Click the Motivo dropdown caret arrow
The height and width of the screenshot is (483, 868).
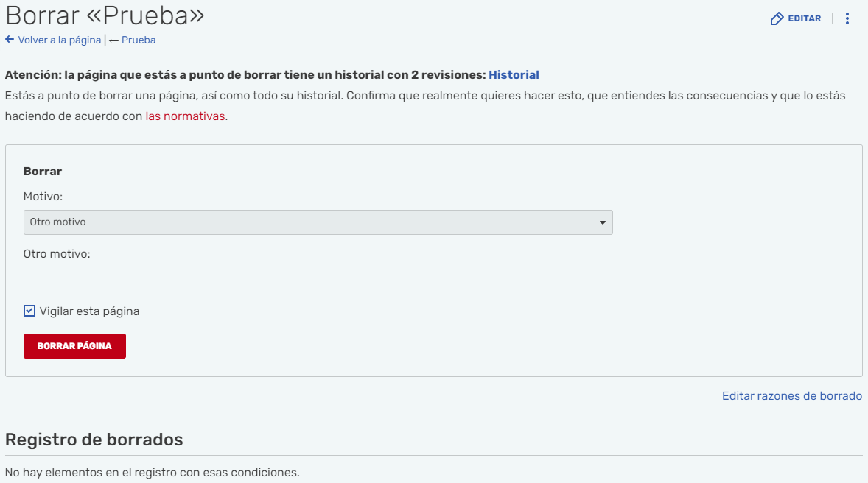[x=602, y=222]
